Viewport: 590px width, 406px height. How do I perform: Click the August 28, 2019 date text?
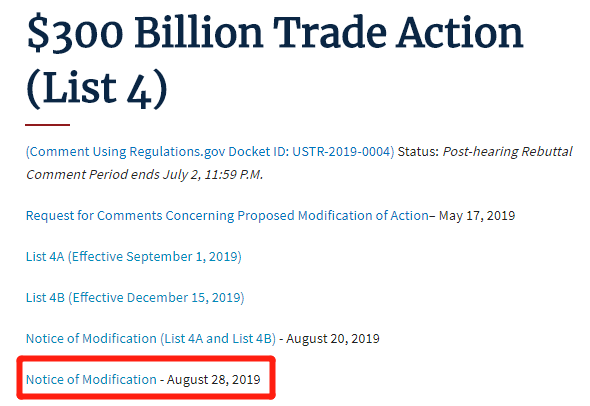click(x=214, y=380)
